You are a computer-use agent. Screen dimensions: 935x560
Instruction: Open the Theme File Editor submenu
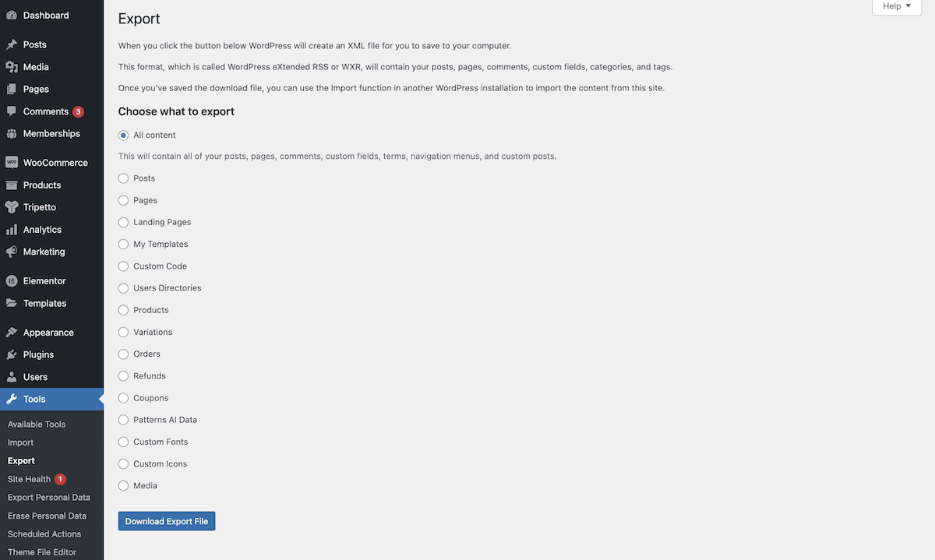pyautogui.click(x=42, y=552)
